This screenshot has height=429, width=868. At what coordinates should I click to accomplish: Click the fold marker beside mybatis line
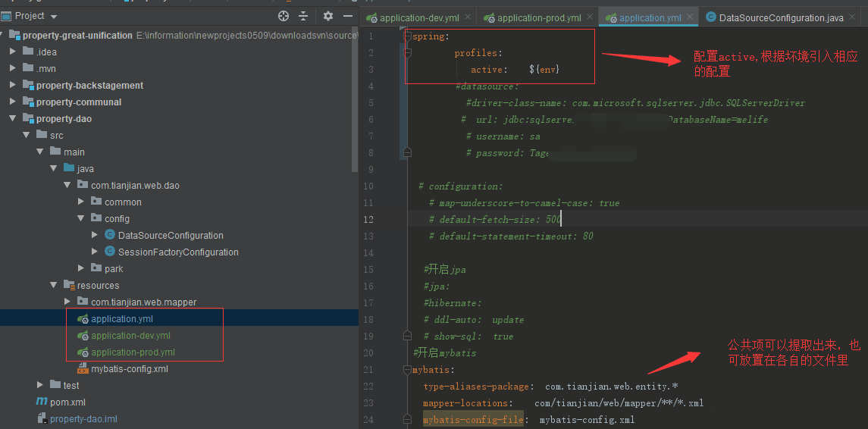(x=407, y=370)
